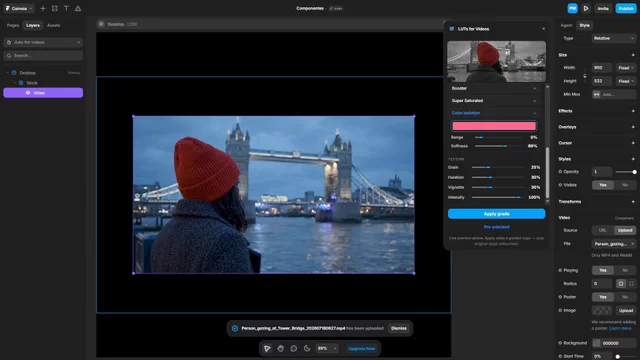Set Poster to Yes

pos(603,297)
